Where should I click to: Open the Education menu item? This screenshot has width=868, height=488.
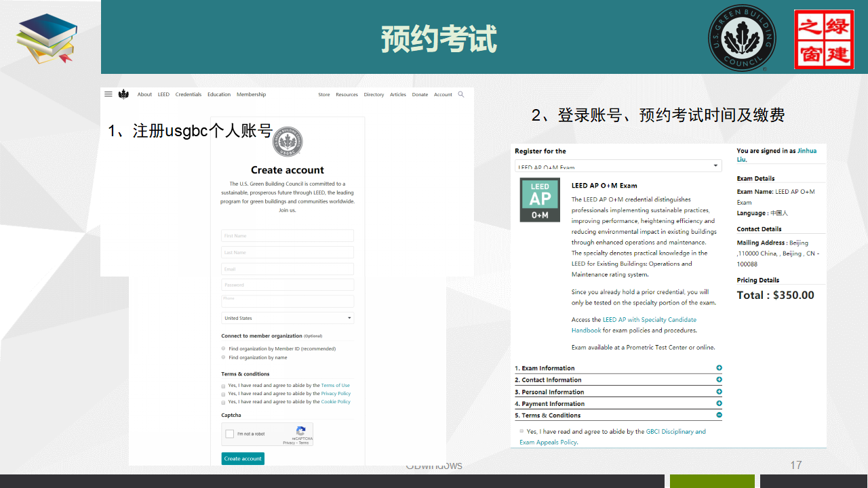pos(219,94)
